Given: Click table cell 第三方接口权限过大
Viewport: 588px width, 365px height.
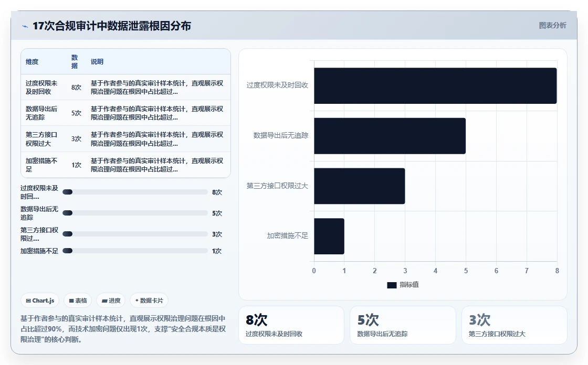Looking at the screenshot, I should click(x=41, y=139).
